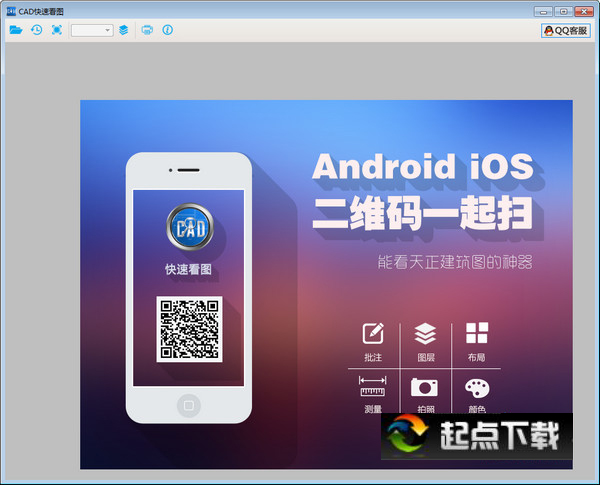The image size is (600, 485).
Task: Select the 拍照 camera icon
Action: tap(424, 387)
